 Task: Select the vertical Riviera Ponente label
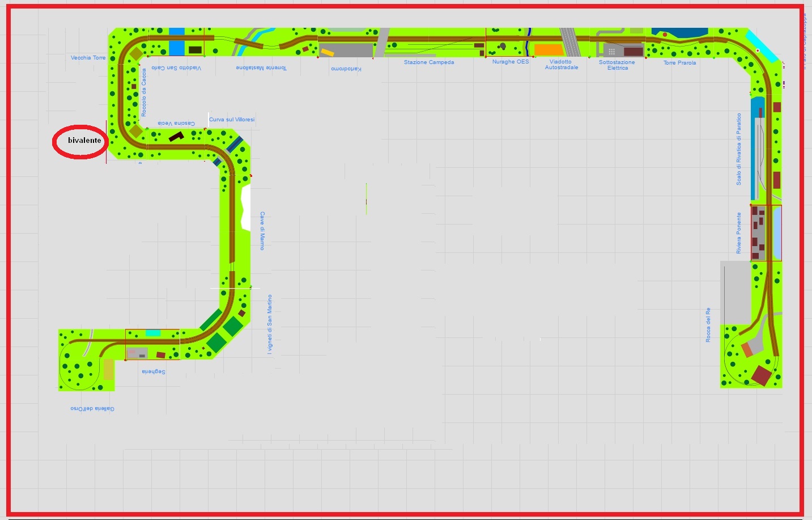(739, 233)
